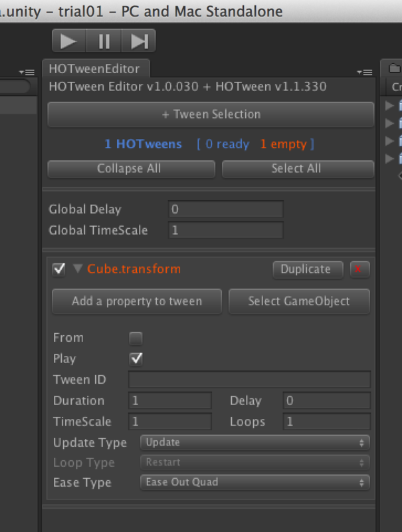Open the HOTweenEditor panel options menu

[365, 72]
